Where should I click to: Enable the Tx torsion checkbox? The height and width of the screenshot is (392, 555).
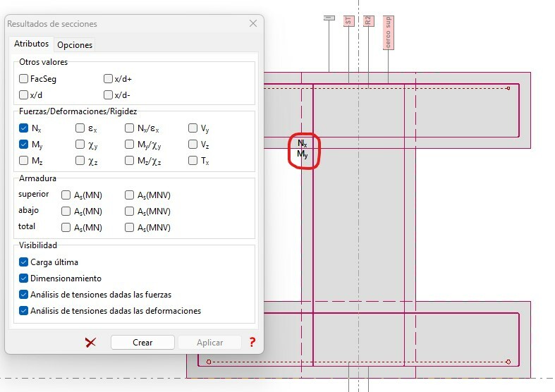[x=193, y=160]
